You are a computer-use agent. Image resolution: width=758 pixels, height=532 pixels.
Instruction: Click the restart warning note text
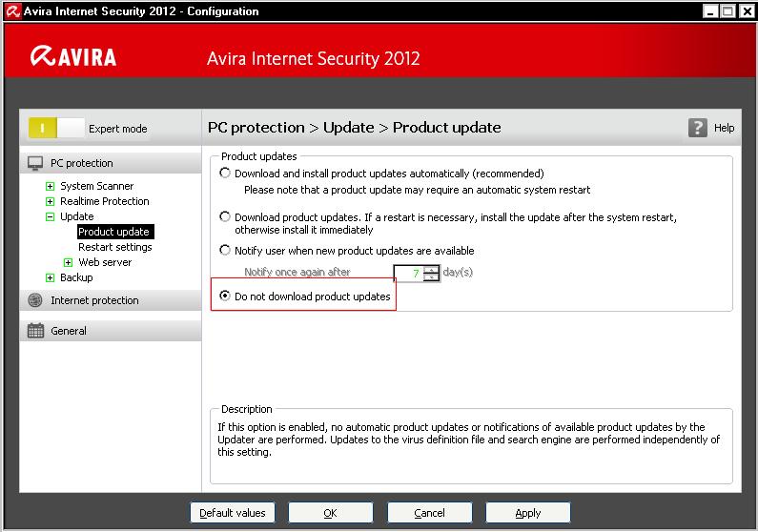coord(417,190)
